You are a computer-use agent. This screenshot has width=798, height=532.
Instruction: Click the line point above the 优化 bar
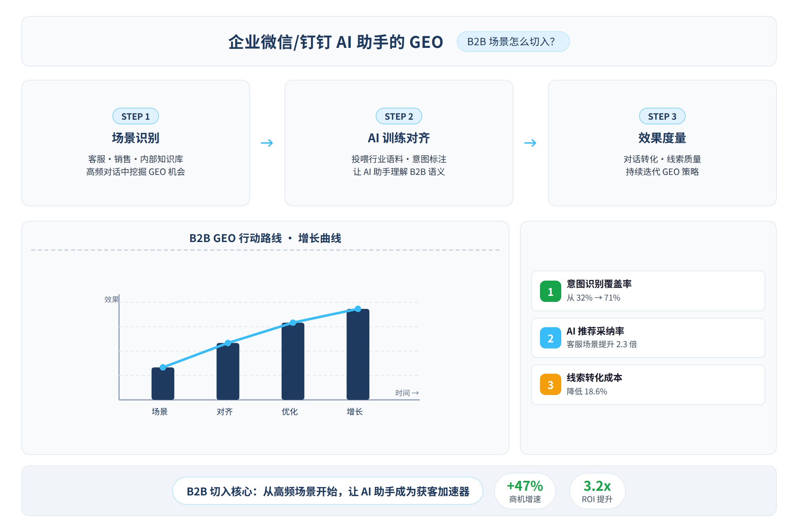[293, 323]
